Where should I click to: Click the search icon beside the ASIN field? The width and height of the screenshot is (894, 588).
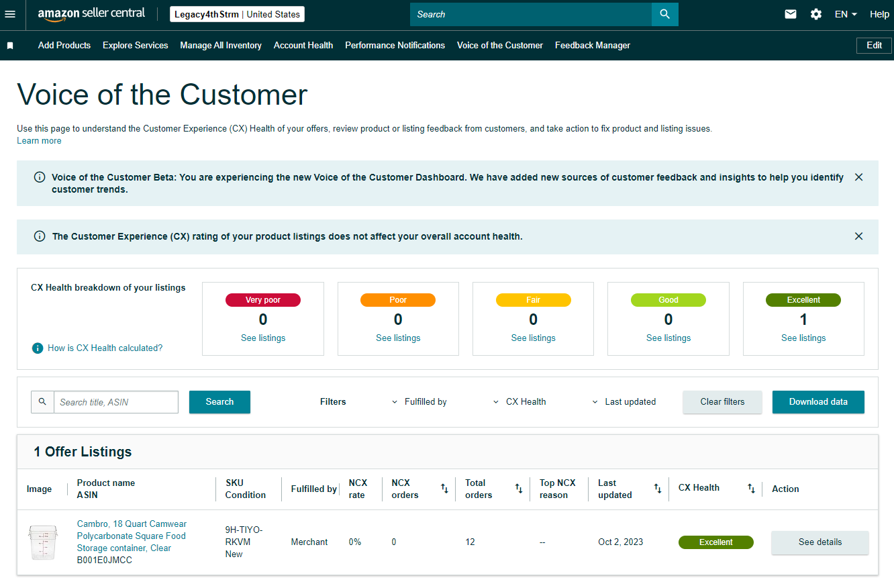click(42, 402)
